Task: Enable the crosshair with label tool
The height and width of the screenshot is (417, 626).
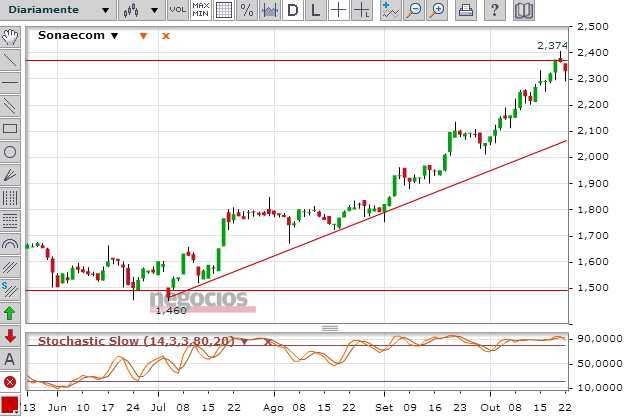Action: 362,10
